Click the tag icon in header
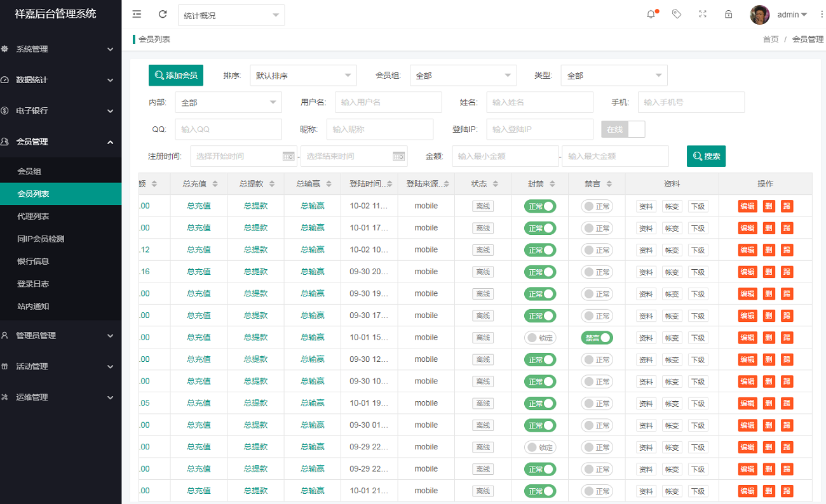Screen dimensions: 826x504 coord(677,15)
